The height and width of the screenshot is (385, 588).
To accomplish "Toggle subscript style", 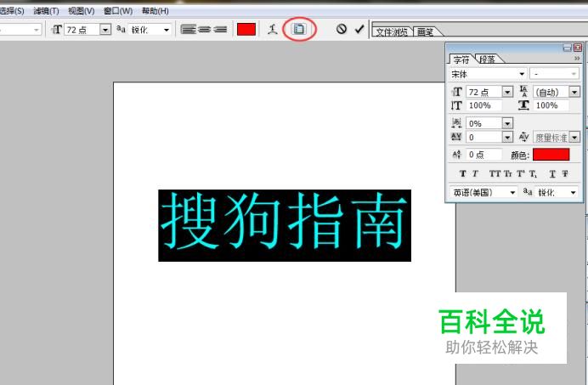I will [x=533, y=173].
